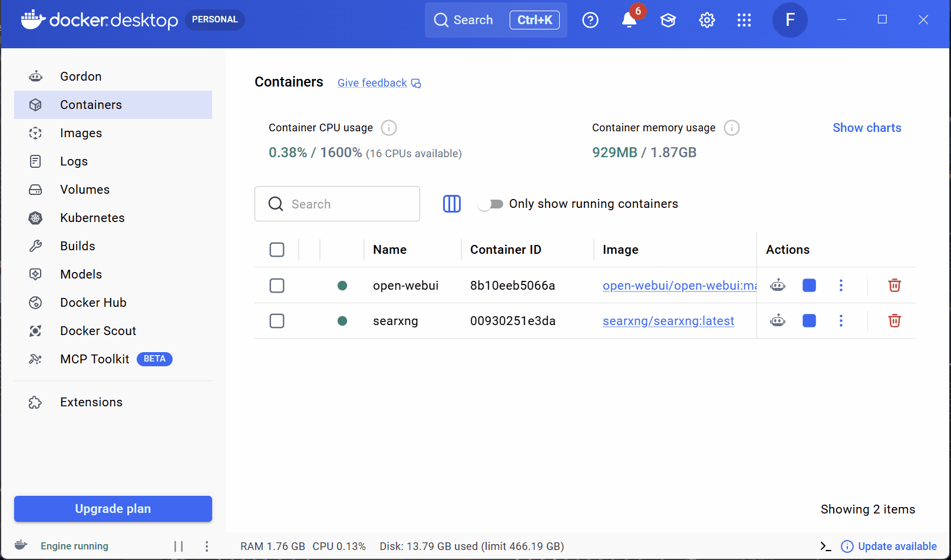951x560 pixels.
Task: Open Builds in the sidebar
Action: [113, 246]
